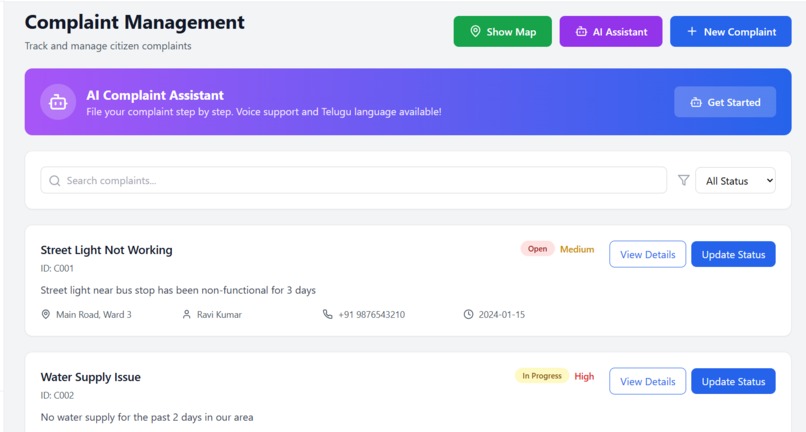This screenshot has width=806, height=432.
Task: Click person icon beside Ravi Kumar
Action: (x=187, y=314)
